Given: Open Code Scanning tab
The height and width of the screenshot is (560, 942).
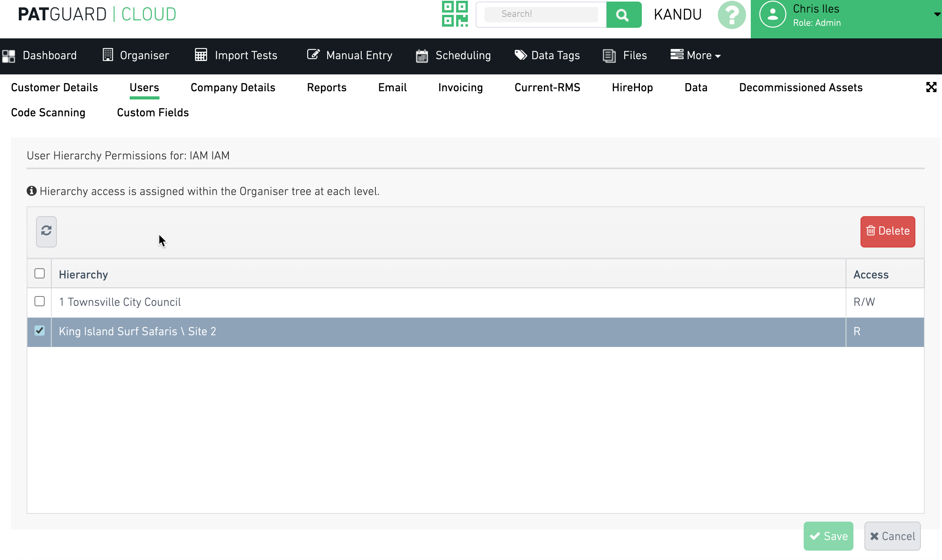Looking at the screenshot, I should coord(48,112).
